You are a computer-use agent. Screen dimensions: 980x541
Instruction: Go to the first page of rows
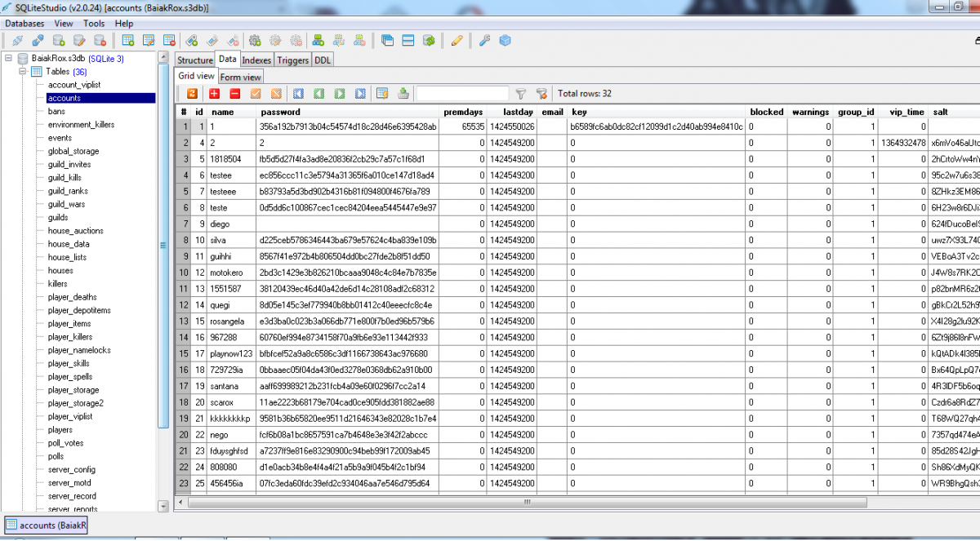click(x=299, y=94)
